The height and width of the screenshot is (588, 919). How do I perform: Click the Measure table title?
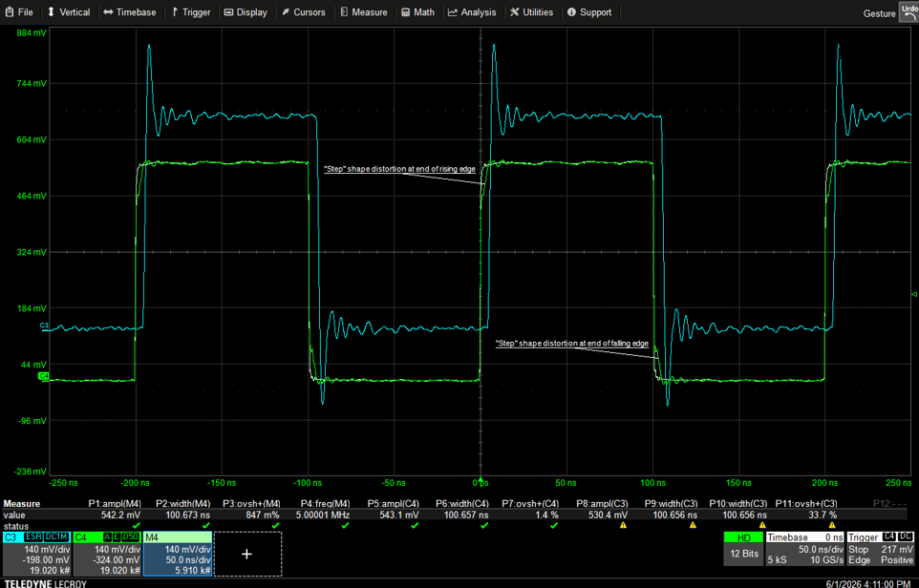tap(22, 504)
